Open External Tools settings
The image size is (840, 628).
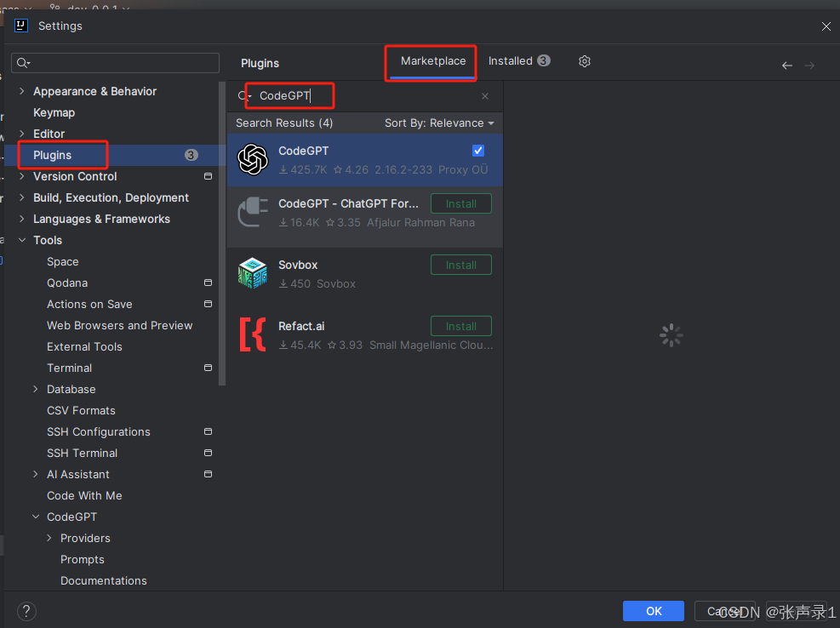[x=84, y=346]
